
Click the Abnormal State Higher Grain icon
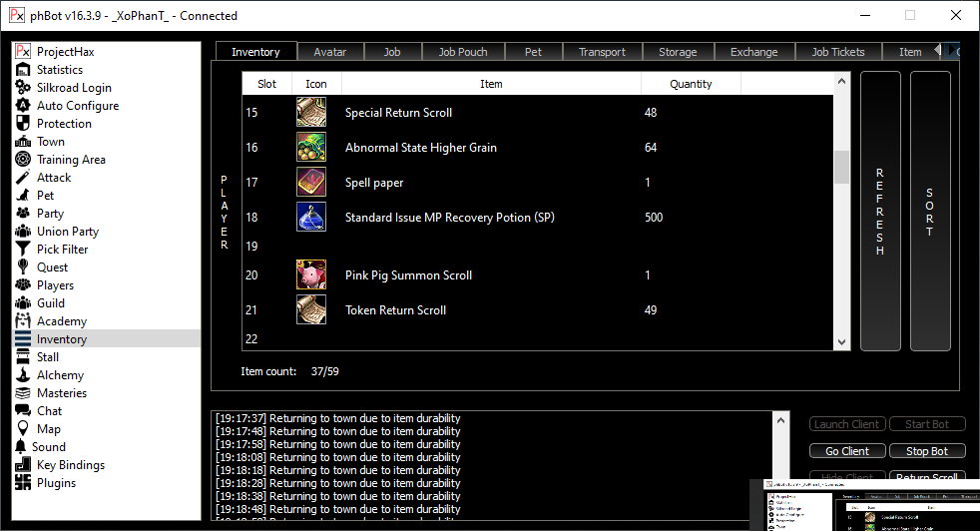click(x=311, y=148)
